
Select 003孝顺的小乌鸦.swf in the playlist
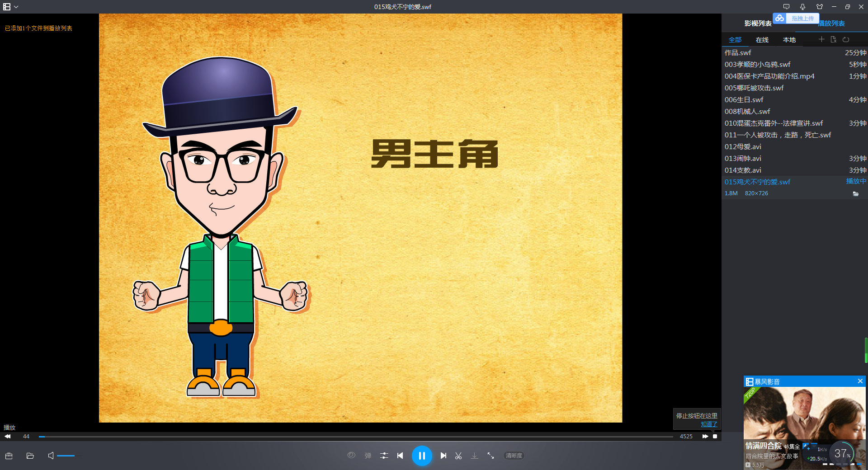[795, 65]
